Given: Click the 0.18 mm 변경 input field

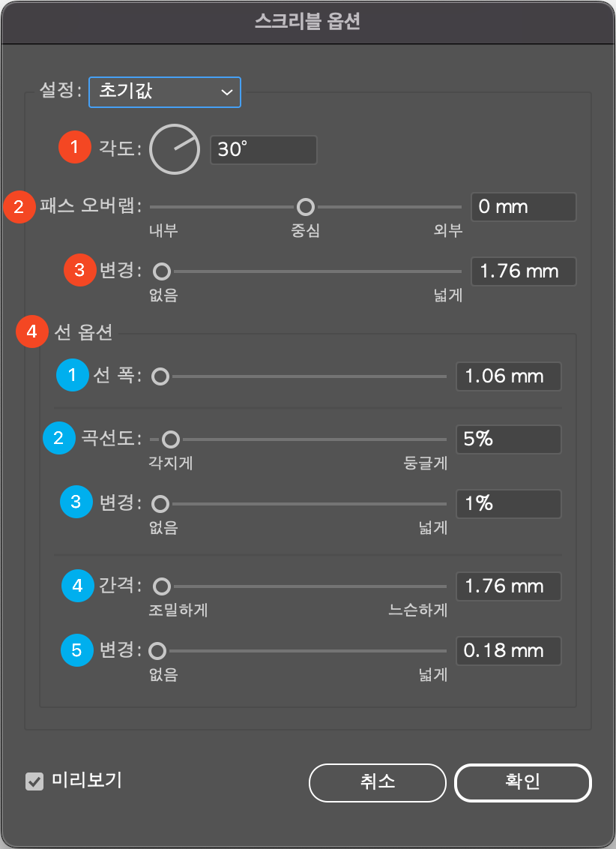Looking at the screenshot, I should click(x=508, y=650).
